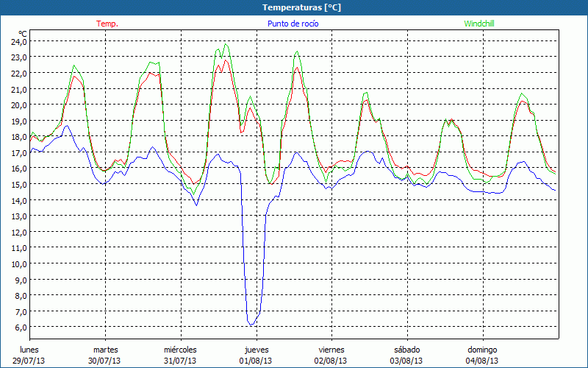Select the viernes day label
The height and width of the screenshot is (368, 588).
[x=331, y=350]
